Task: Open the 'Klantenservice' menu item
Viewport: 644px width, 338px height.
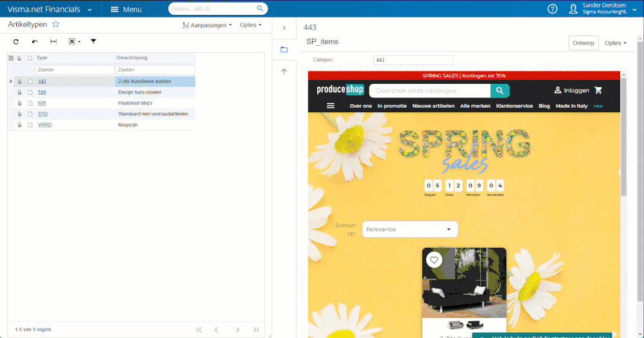Action: [x=514, y=106]
